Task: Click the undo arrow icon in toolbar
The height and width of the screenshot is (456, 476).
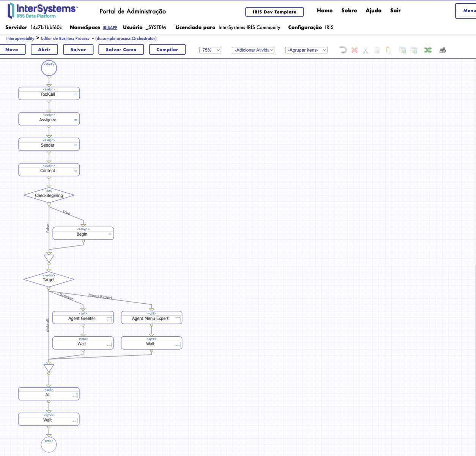Action: [x=343, y=50]
